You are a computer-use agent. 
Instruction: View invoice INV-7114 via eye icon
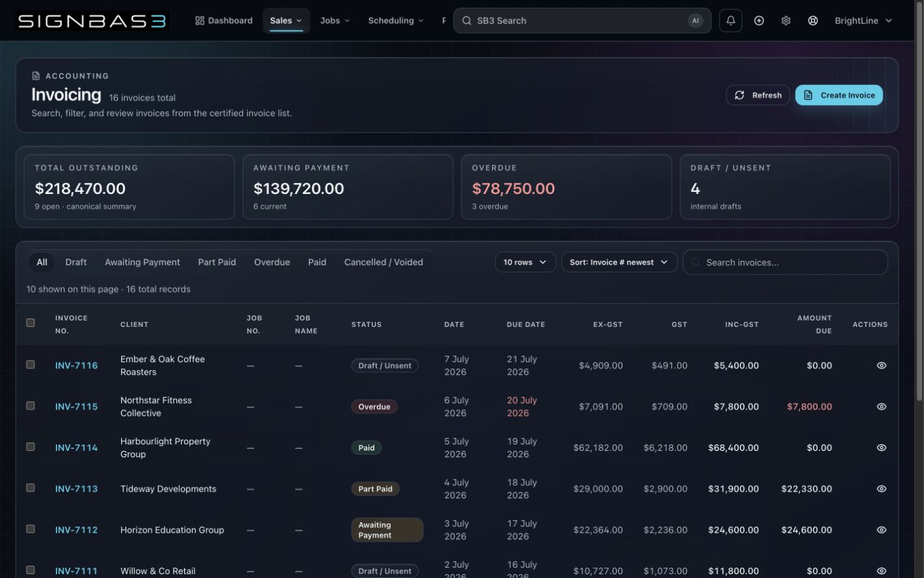click(881, 448)
